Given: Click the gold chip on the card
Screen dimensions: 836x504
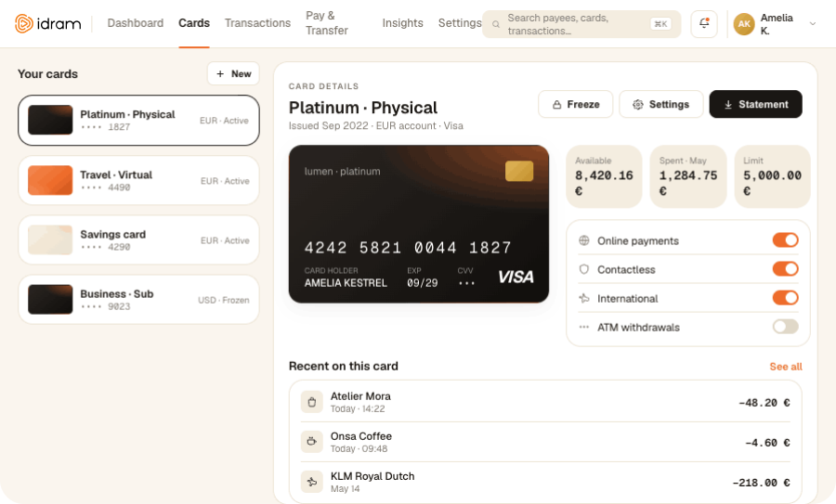Looking at the screenshot, I should point(518,171).
